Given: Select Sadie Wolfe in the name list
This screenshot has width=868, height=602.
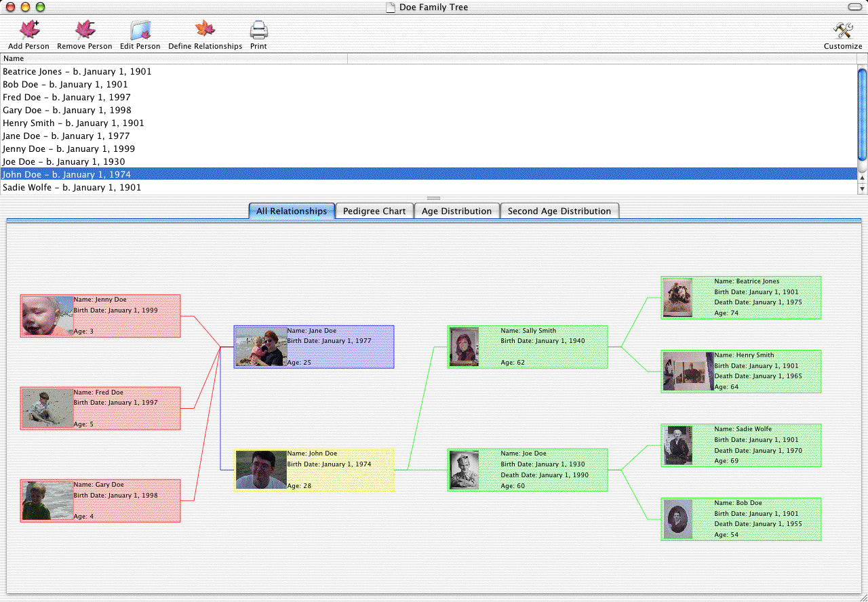Looking at the screenshot, I should pyautogui.click(x=72, y=187).
